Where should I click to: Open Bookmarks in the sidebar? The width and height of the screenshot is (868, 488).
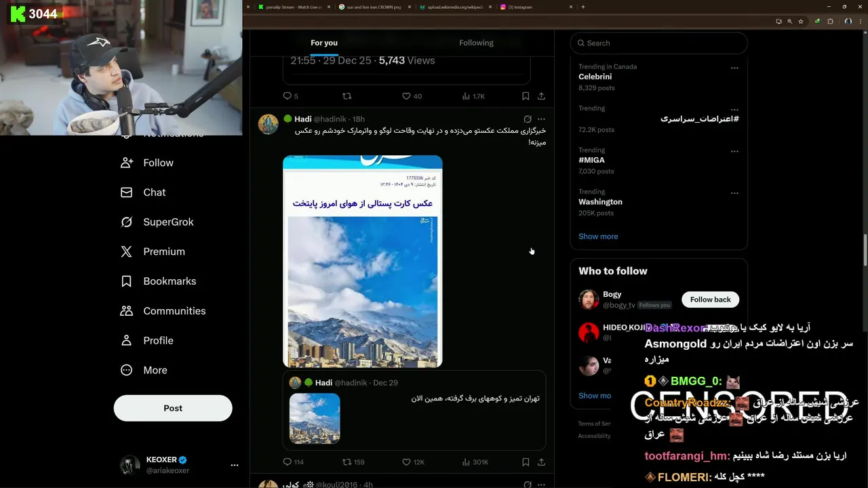coord(158,281)
